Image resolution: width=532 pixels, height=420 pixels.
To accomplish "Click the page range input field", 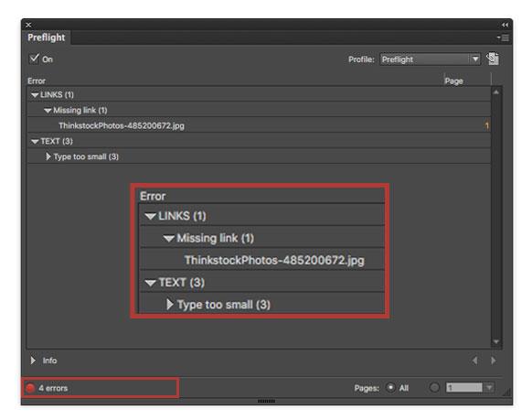I will pos(464,387).
